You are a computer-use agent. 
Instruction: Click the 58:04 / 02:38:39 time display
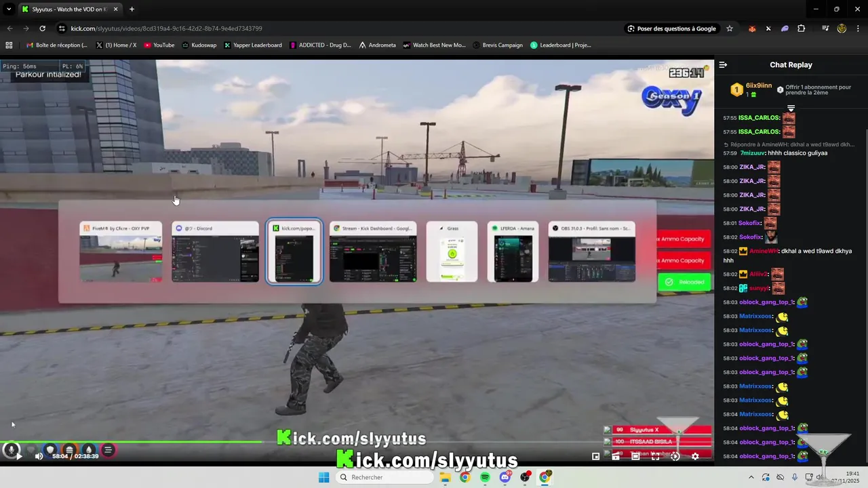[x=76, y=456]
